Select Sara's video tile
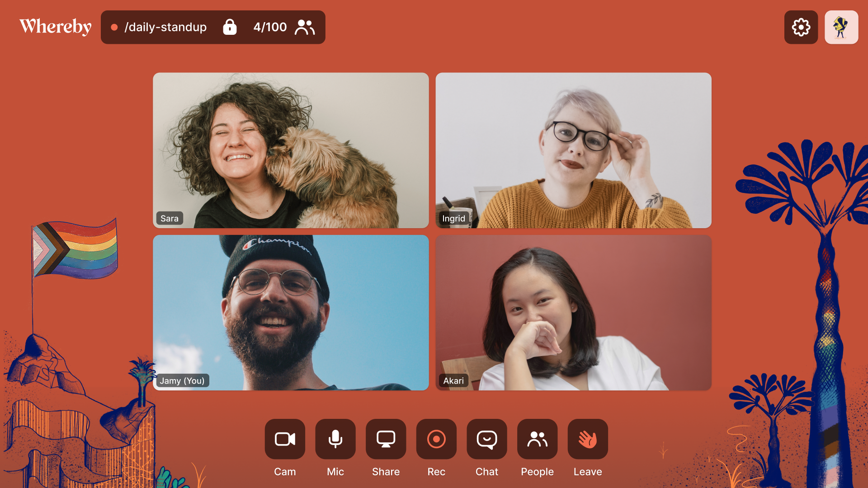This screenshot has height=488, width=868. (x=291, y=150)
